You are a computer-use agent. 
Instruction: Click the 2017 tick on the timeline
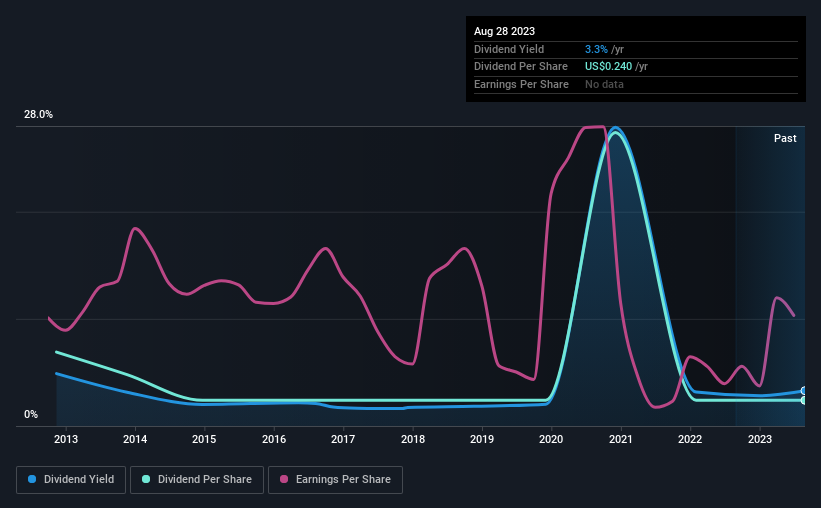click(343, 438)
